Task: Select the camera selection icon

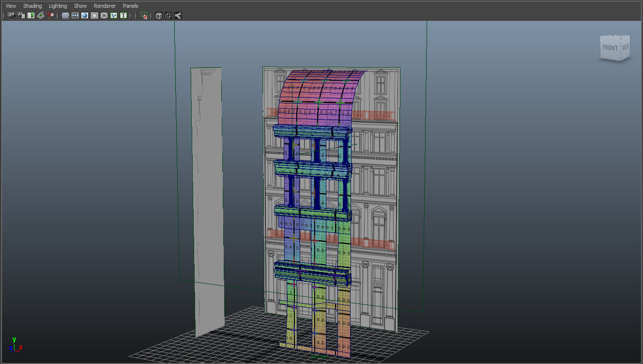Action: tap(12, 15)
